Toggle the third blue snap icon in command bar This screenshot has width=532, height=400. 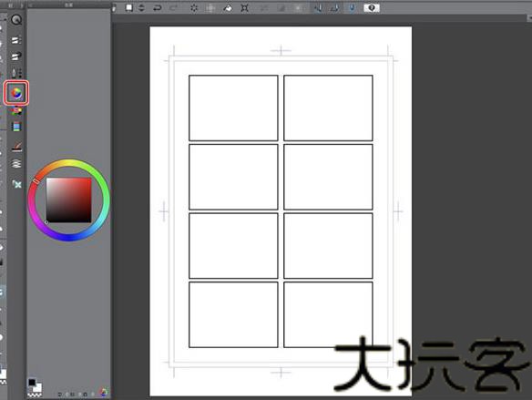pyautogui.click(x=352, y=8)
